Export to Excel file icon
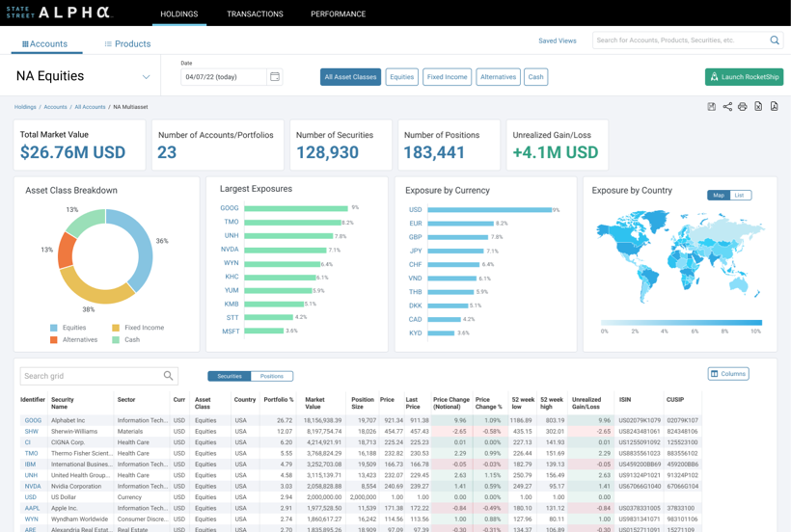The image size is (791, 532). [758, 107]
